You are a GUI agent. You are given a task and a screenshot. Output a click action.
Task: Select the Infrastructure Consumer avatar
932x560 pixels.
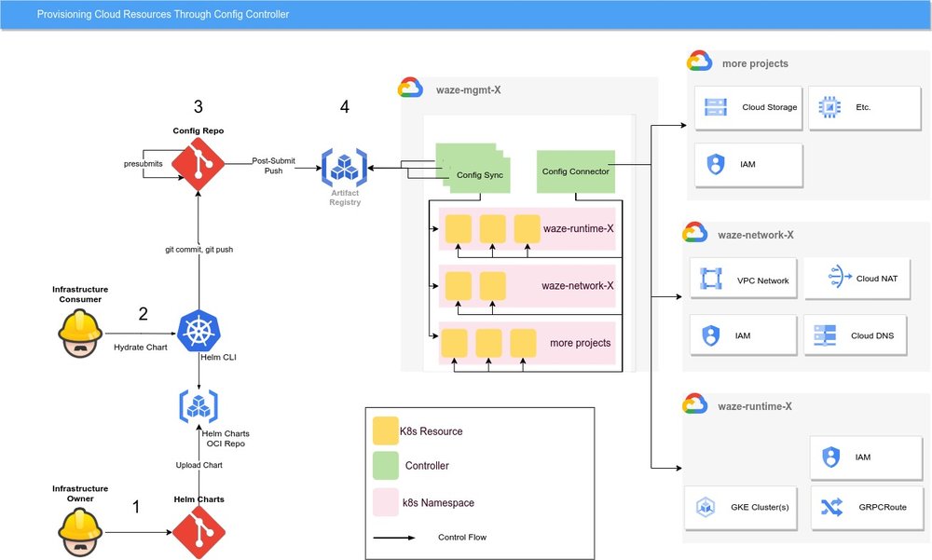pyautogui.click(x=80, y=334)
